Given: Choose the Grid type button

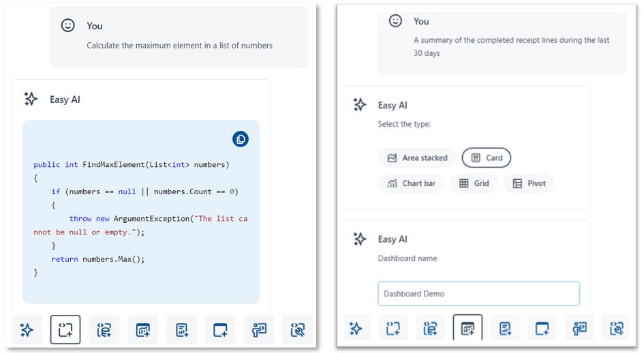Looking at the screenshot, I should (474, 183).
